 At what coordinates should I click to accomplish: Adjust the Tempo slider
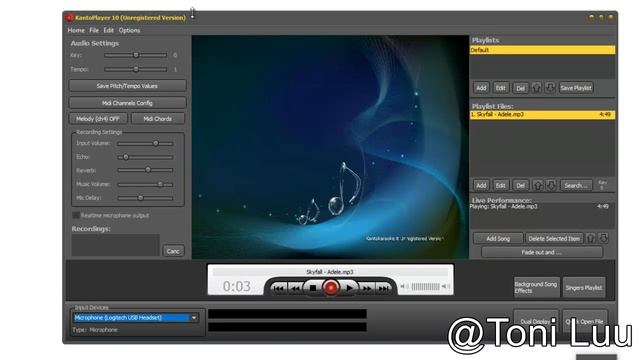click(136, 69)
